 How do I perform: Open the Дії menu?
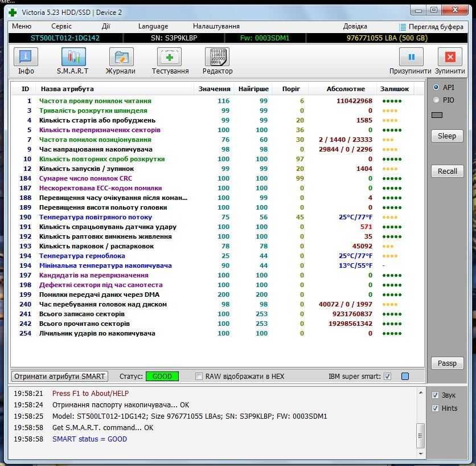(x=106, y=26)
